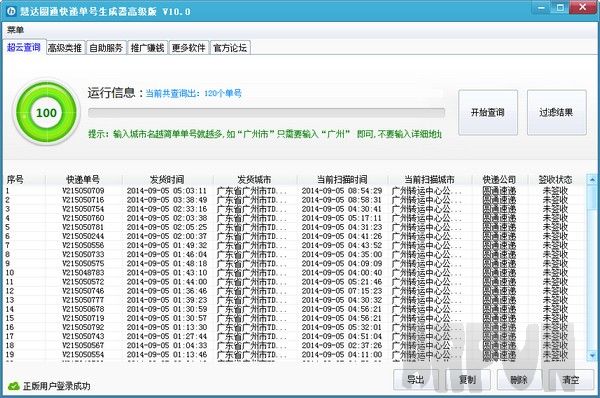This screenshot has height=398, width=600.
Task: Select tracking number V215050743
Action: [x=83, y=336]
